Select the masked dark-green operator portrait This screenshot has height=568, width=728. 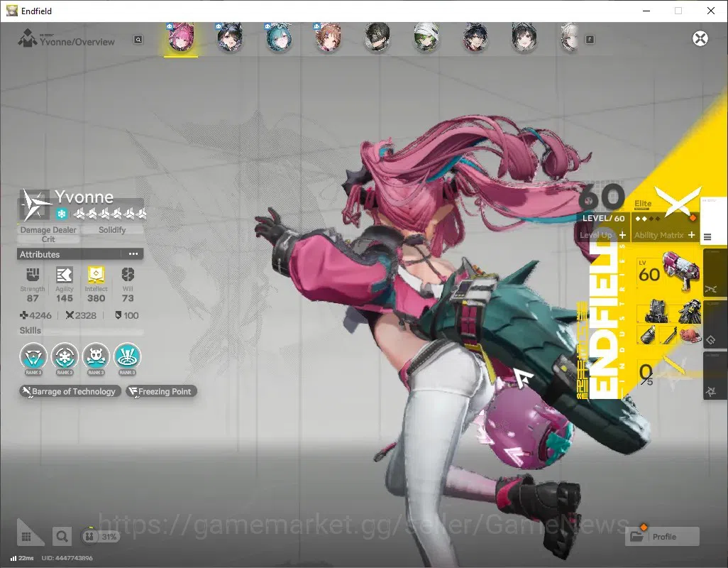coord(377,38)
